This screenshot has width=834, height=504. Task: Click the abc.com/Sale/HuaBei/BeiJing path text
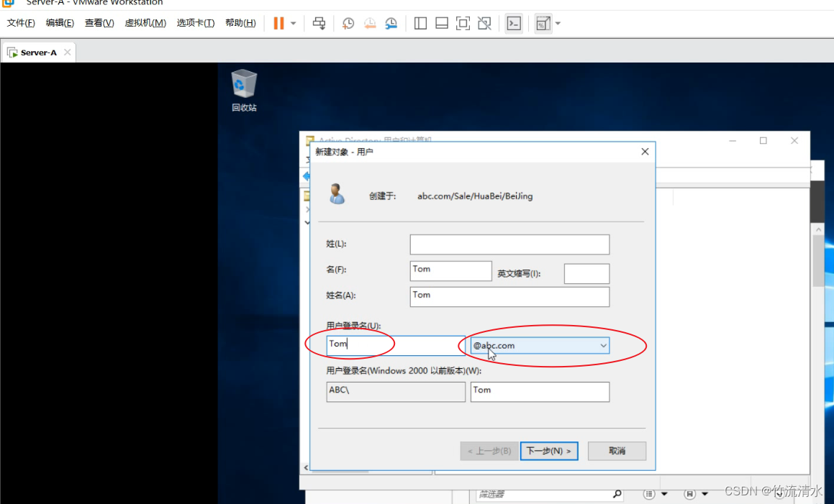point(475,196)
